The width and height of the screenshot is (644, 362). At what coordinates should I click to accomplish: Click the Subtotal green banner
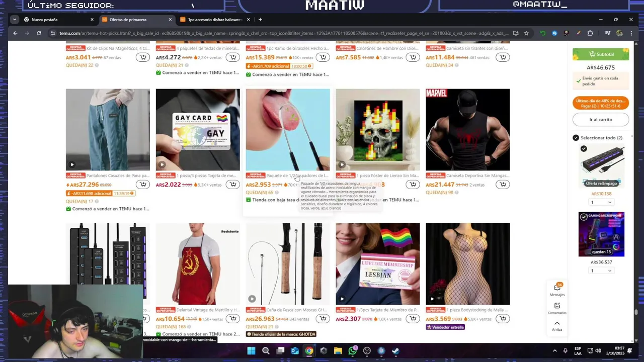pyautogui.click(x=601, y=54)
